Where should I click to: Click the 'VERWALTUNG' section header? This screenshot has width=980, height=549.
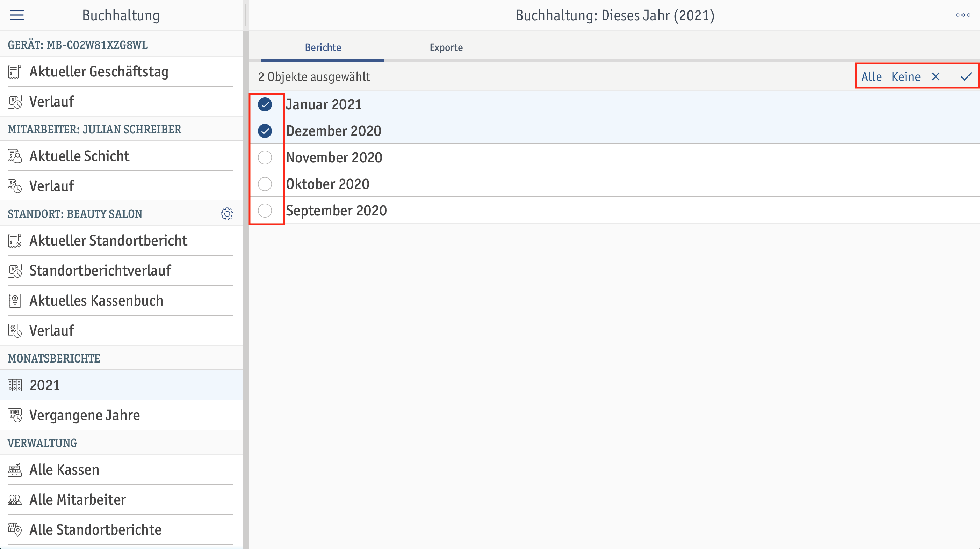pos(42,443)
